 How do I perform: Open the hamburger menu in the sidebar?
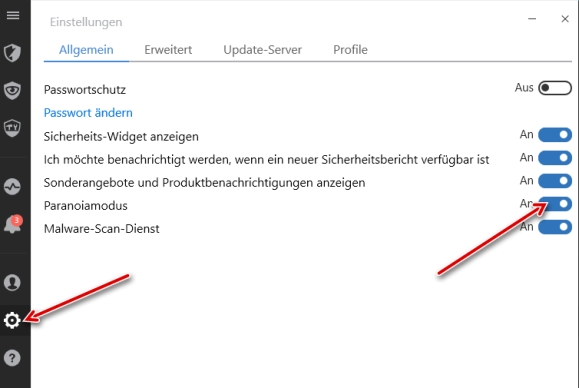(13, 15)
